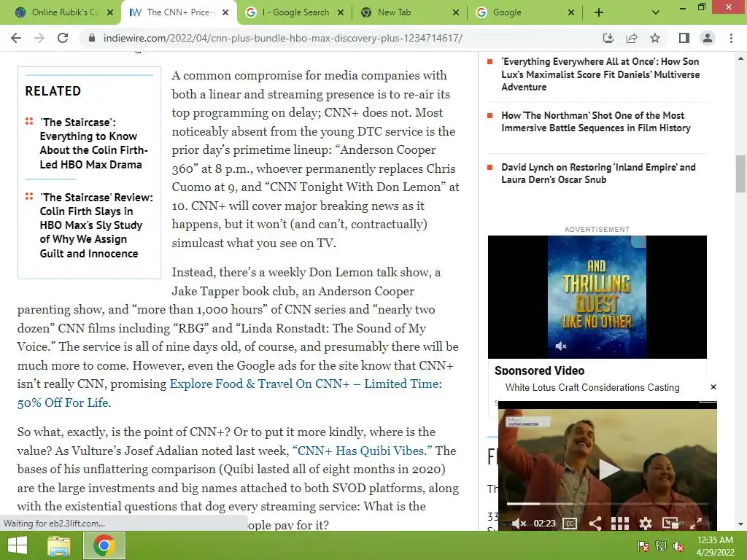Viewport: 747px width, 560px height.
Task: Open File Explorer from the taskbar
Action: click(x=58, y=545)
